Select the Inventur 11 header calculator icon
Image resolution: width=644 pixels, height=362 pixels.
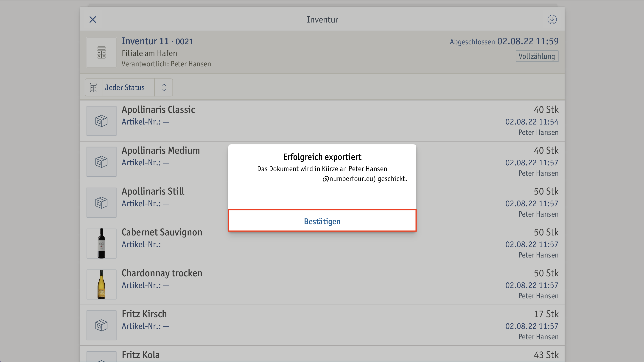101,53
